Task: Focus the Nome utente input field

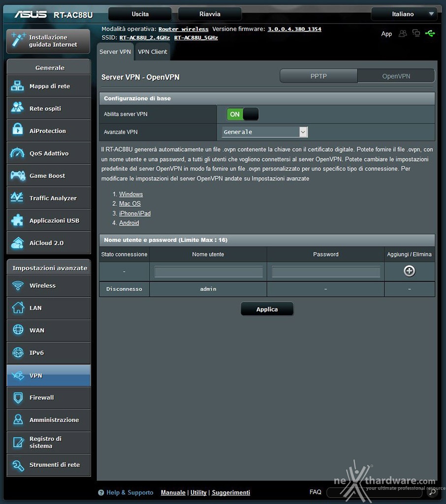Action: click(x=208, y=272)
